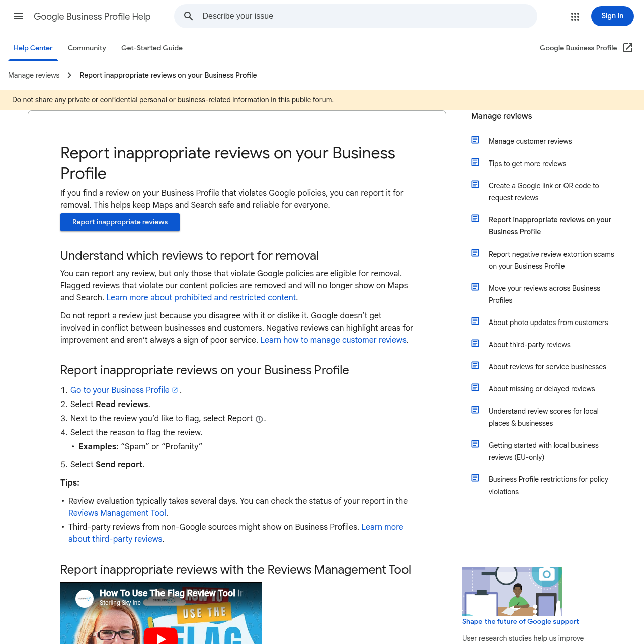Open Report negative review extortion scams article
Screen dimensions: 644x644
551,260
